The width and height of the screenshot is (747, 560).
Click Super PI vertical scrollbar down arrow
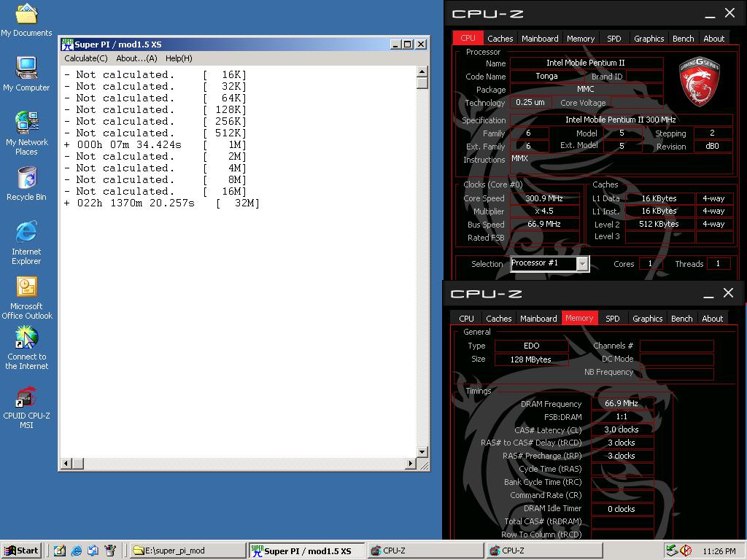[422, 452]
